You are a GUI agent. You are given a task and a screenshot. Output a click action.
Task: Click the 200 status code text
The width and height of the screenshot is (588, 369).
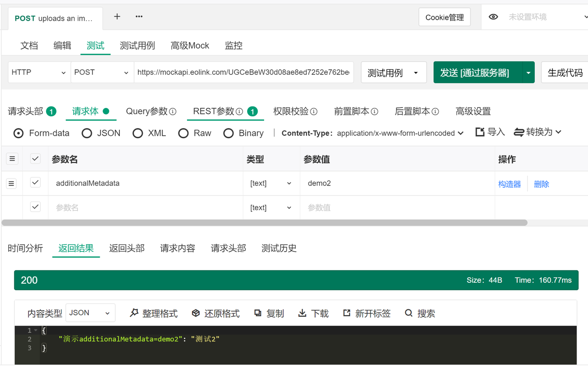[29, 280]
